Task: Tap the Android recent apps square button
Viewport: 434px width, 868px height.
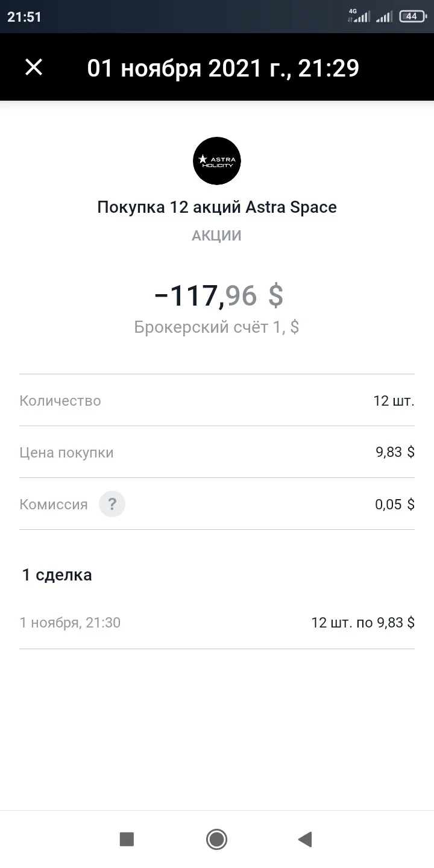Action: tap(127, 839)
